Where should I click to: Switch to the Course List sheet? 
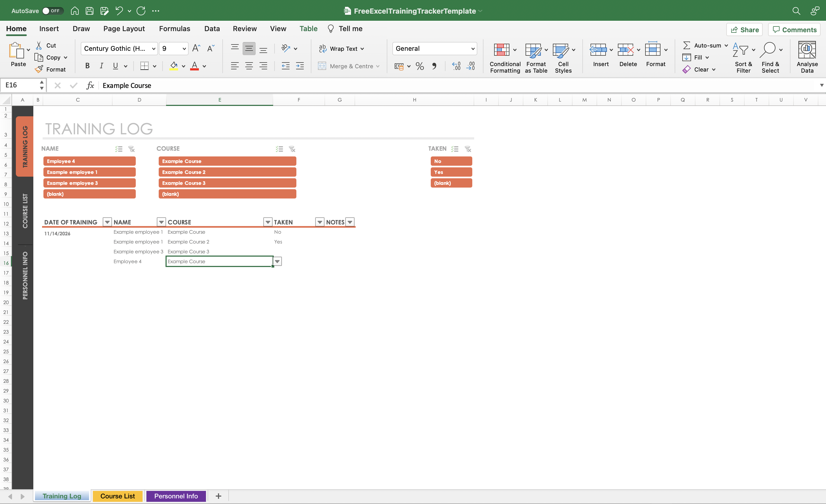tap(117, 496)
